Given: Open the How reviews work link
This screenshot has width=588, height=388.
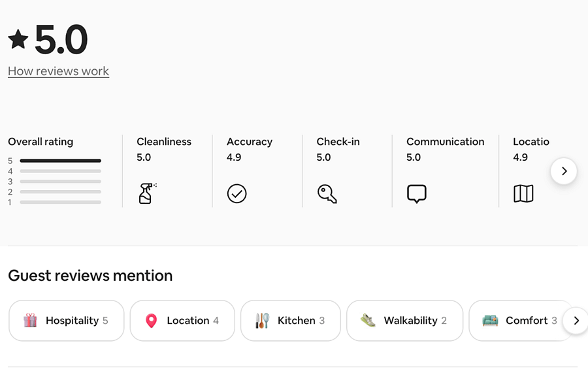Looking at the screenshot, I should [x=59, y=71].
